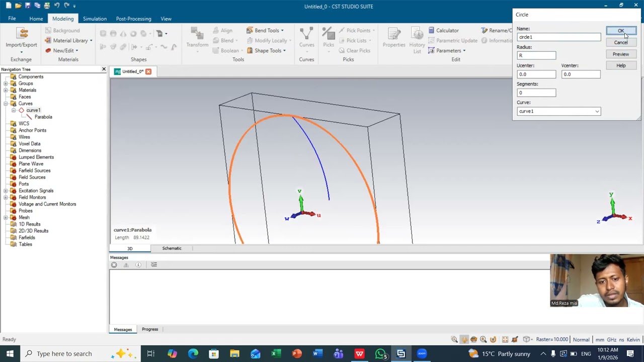
Task: Toggle the warning filter in Messages
Action: (126, 264)
